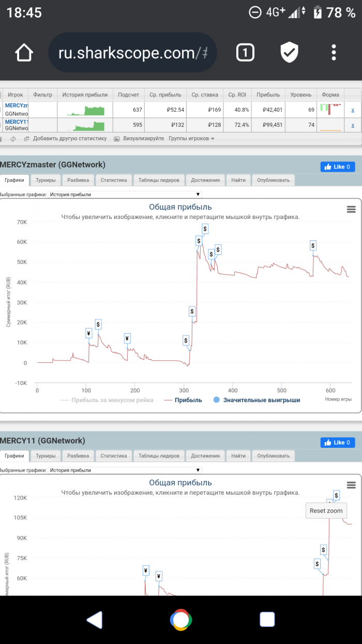Click Визуализируйте link
The height and width of the screenshot is (644, 362).
click(143, 139)
